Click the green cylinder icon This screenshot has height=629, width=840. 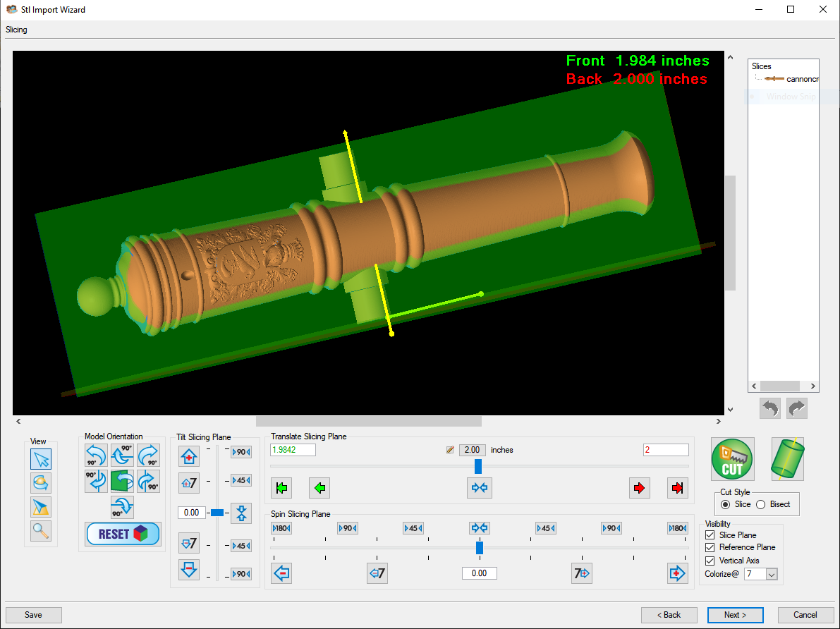(x=787, y=459)
